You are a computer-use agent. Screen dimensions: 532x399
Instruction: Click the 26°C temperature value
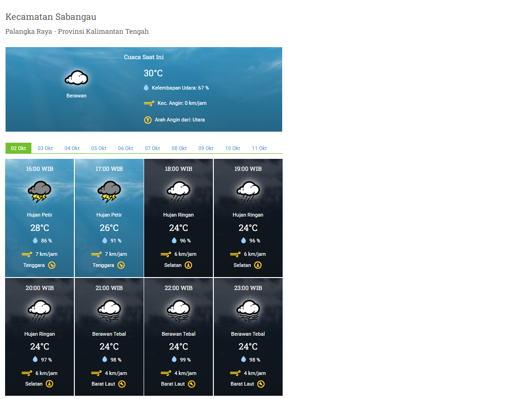pos(109,228)
